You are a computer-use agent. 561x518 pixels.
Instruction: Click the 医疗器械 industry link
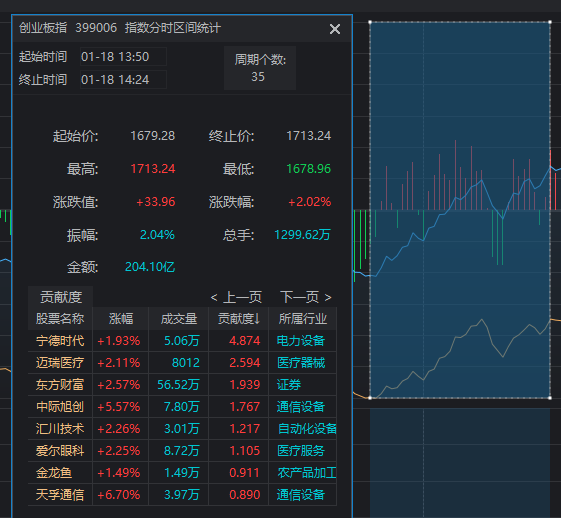coord(301,363)
